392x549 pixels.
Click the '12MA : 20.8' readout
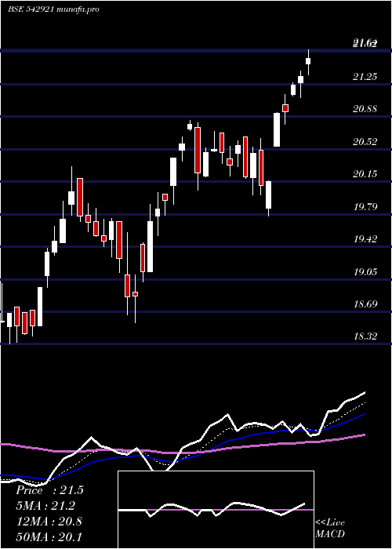(x=49, y=521)
